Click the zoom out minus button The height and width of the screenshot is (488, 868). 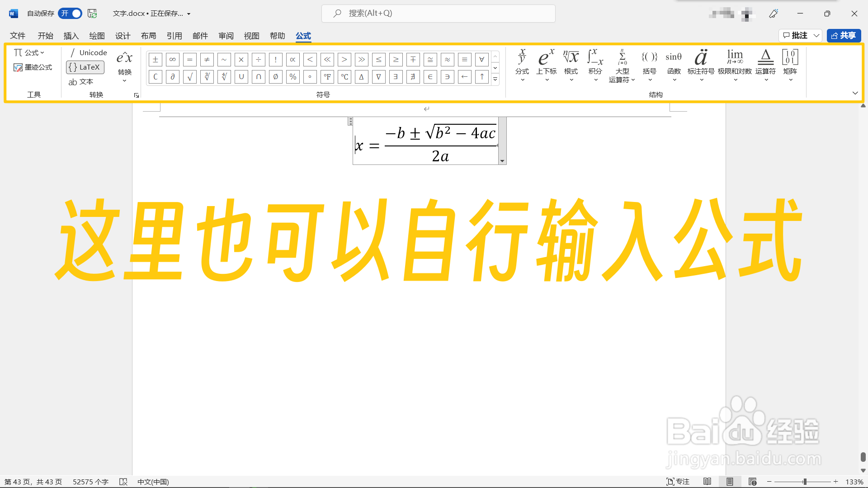[x=769, y=482]
